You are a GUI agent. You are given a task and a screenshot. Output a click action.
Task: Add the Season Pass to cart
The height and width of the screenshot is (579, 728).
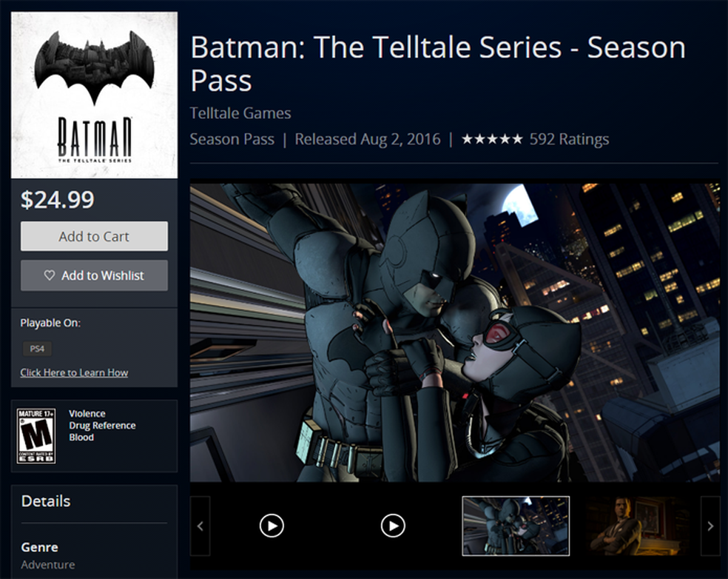(x=94, y=236)
